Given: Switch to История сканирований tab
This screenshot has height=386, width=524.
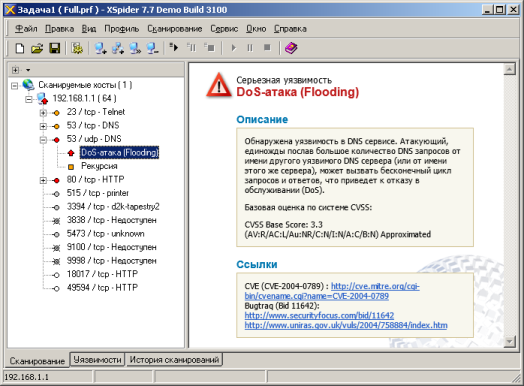Looking at the screenshot, I should click(174, 360).
